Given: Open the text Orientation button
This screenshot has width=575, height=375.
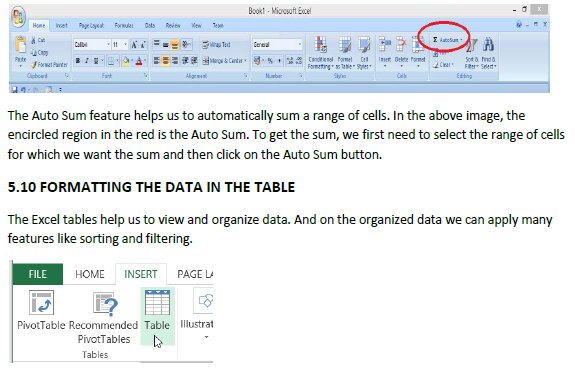Looking at the screenshot, I should (x=186, y=44).
